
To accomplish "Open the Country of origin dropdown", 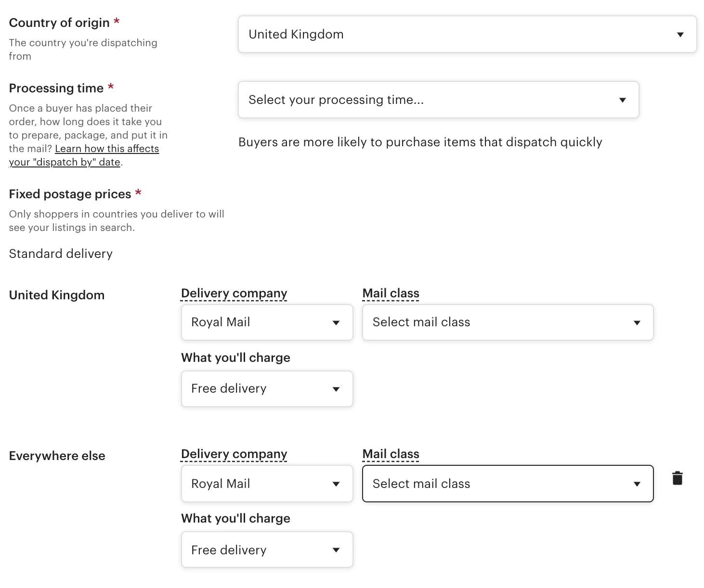I will (x=467, y=34).
